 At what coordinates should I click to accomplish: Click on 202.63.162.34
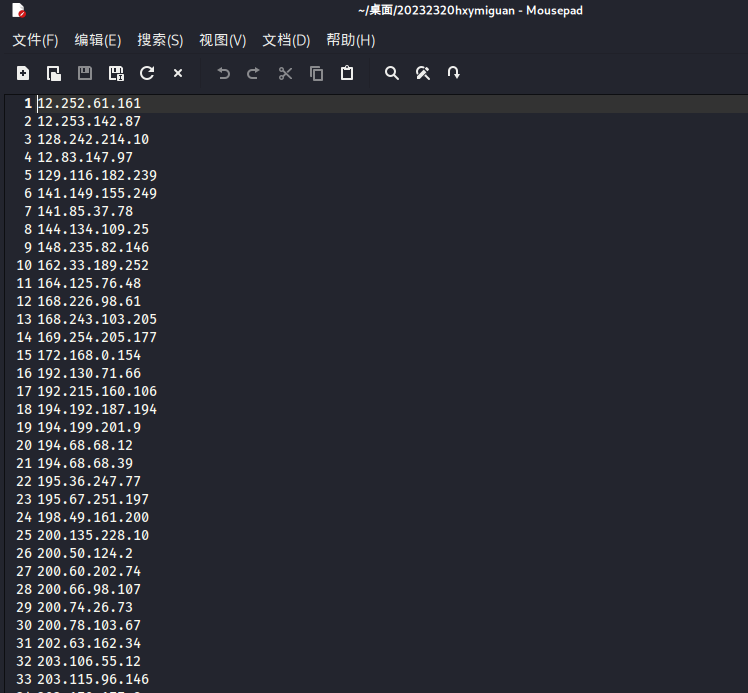tap(89, 643)
